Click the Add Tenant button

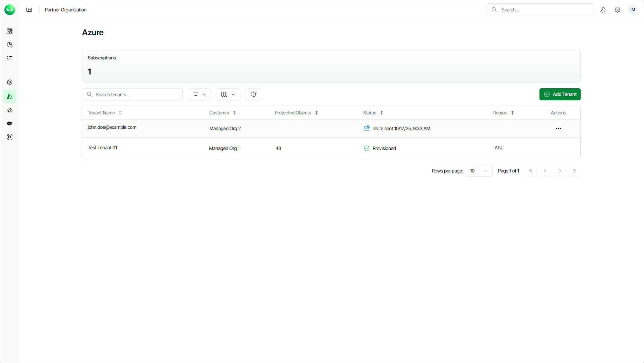560,94
